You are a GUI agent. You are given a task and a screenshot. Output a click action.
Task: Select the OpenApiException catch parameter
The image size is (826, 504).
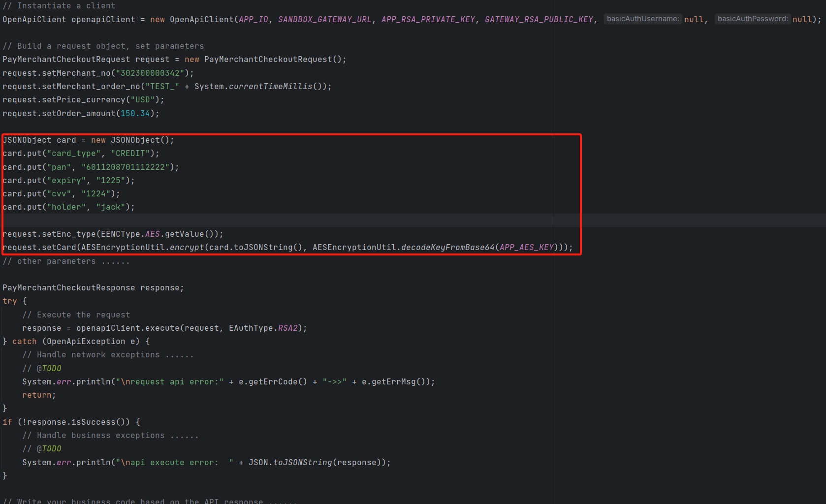85,341
